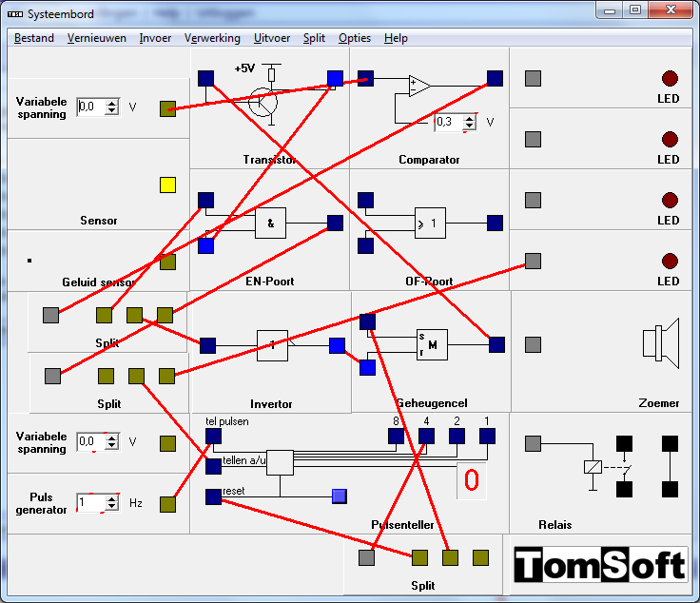Click the Geheugencel M memory box
700x603 pixels.
point(432,345)
